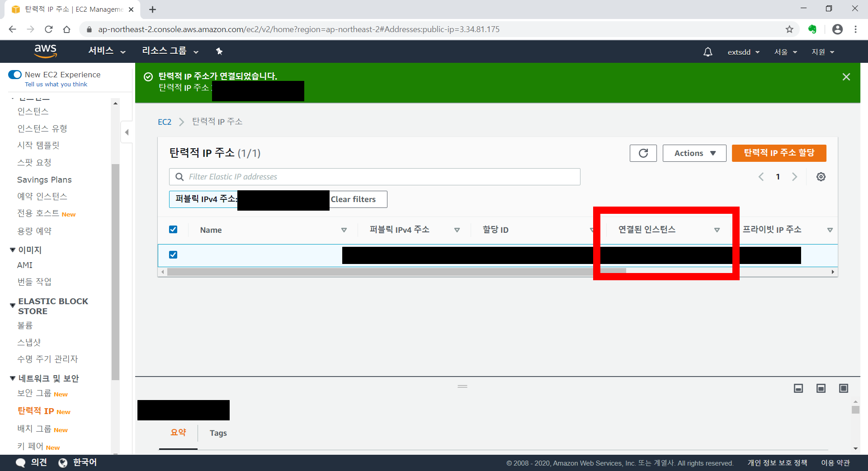Follow the EC2 breadcrumb link
This screenshot has height=471, width=868.
pyautogui.click(x=165, y=122)
